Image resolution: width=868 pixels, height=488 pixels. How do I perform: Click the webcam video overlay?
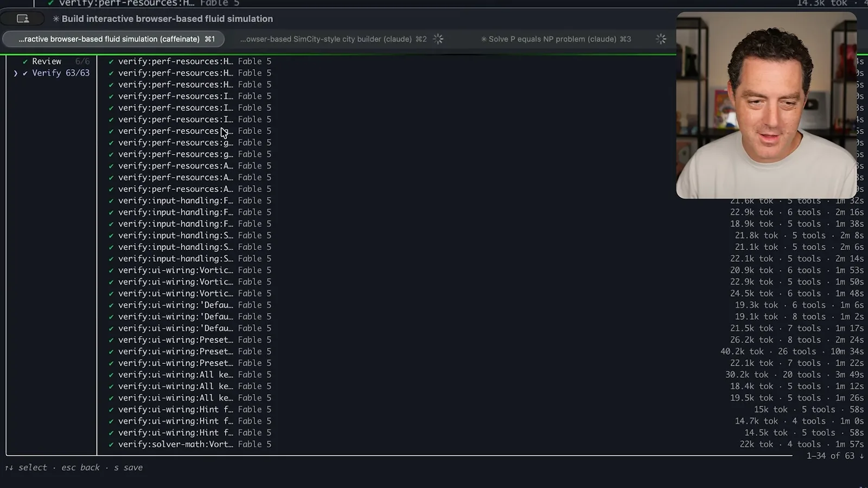pyautogui.click(x=767, y=105)
